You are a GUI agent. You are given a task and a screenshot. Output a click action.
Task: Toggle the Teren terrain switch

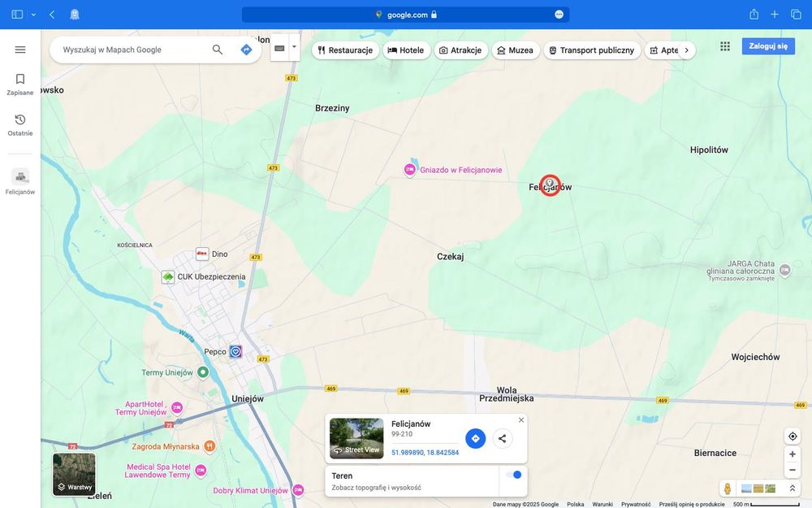pos(514,475)
